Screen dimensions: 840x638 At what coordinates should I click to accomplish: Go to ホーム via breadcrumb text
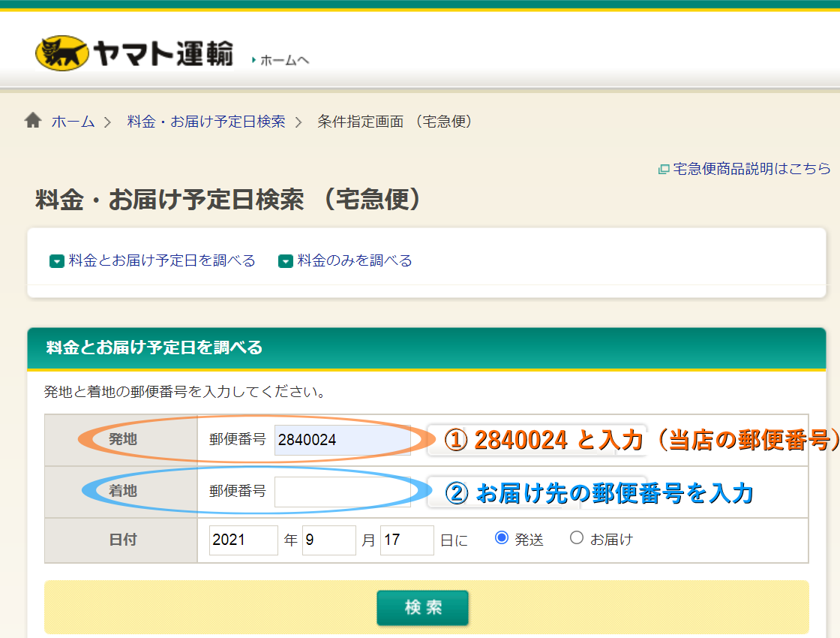pyautogui.click(x=73, y=122)
